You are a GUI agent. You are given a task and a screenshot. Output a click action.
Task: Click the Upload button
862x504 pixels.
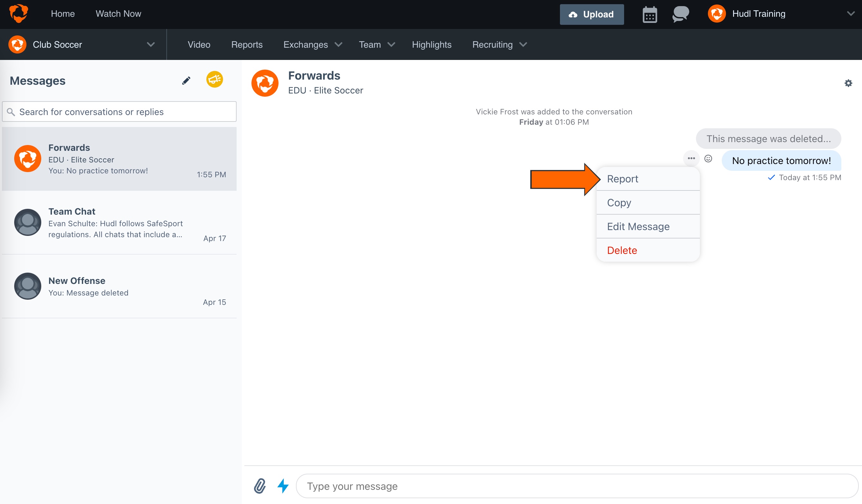coord(592,15)
